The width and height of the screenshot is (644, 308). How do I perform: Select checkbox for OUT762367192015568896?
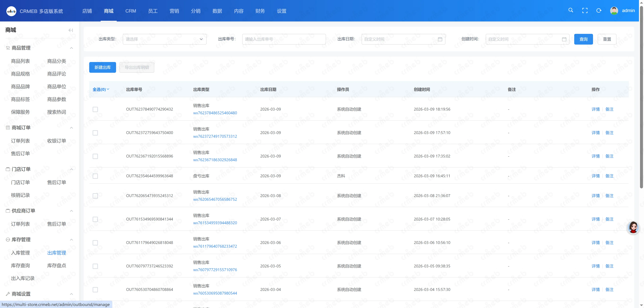coord(95,156)
